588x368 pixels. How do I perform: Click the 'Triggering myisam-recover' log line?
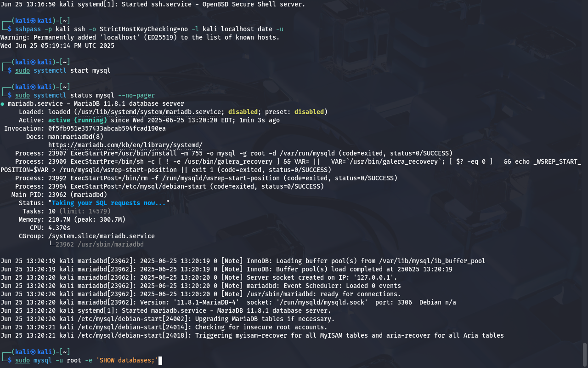coord(252,335)
